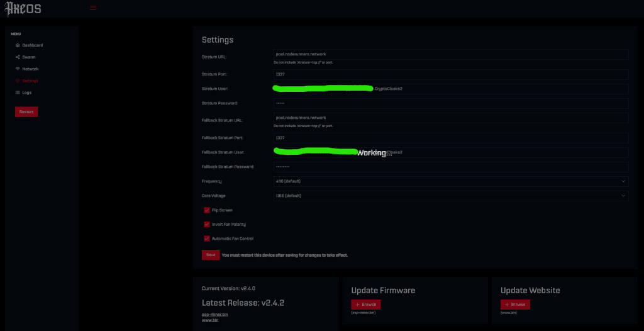Uncheck the Flip Screen checkbox
This screenshot has height=331, width=644.
[207, 210]
